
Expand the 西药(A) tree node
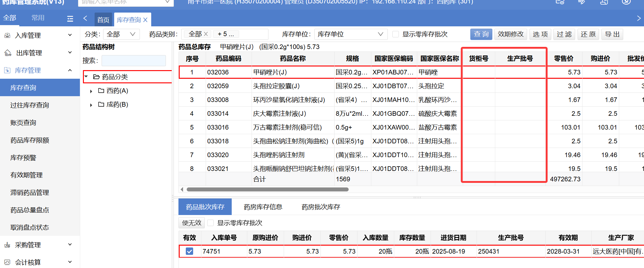tap(91, 91)
